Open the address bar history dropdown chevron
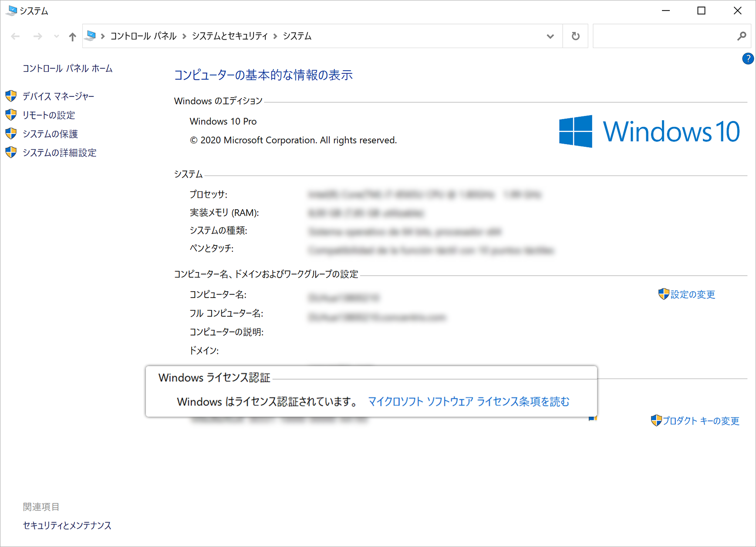Screen dimensions: 756x547 pyautogui.click(x=550, y=36)
